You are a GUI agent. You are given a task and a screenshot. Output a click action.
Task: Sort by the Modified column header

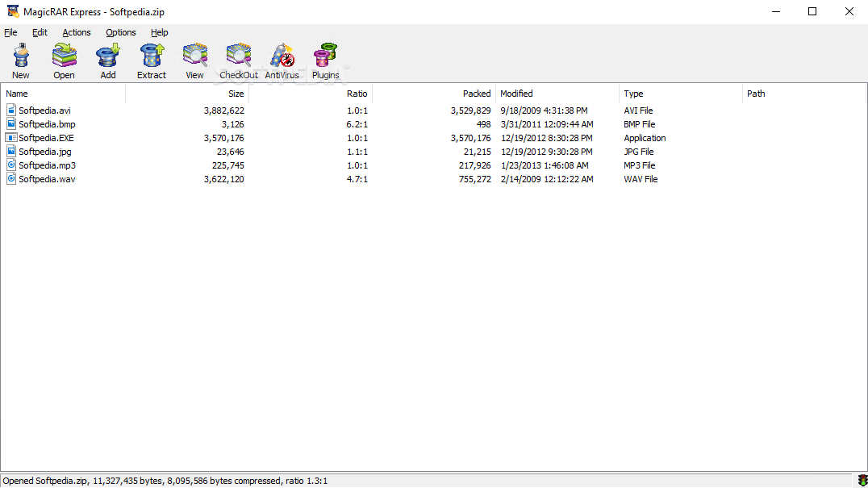[x=557, y=94]
